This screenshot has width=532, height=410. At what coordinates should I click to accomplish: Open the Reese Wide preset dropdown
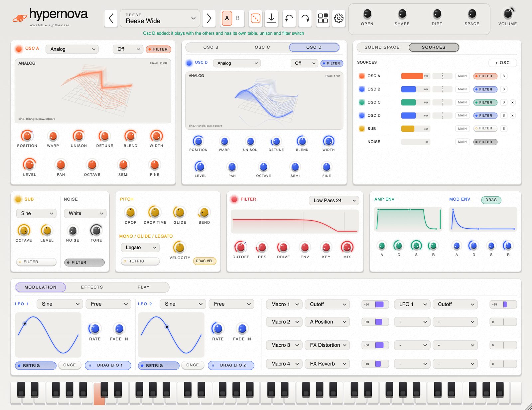pyautogui.click(x=160, y=18)
